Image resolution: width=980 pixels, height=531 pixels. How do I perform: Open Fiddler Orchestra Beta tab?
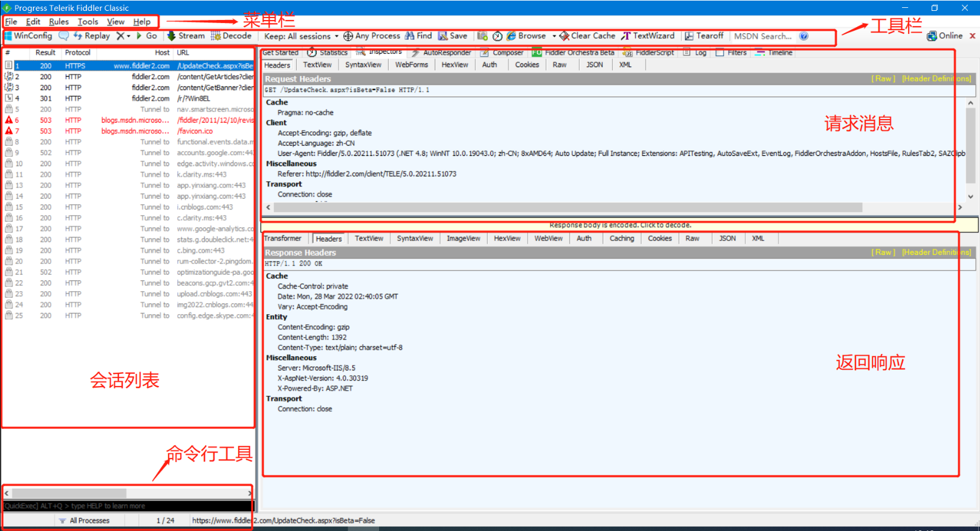point(573,53)
